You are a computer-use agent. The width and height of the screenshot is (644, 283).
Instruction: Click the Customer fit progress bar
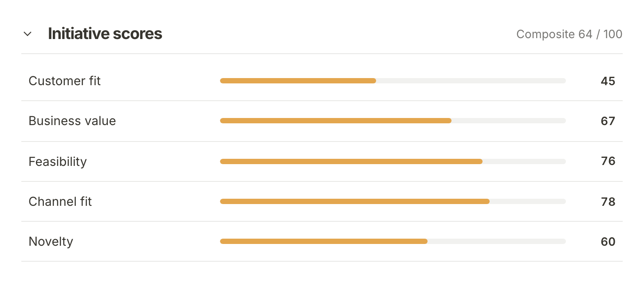pos(393,81)
